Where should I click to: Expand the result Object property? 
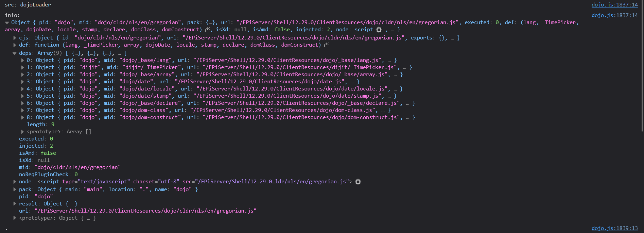[x=15, y=204]
